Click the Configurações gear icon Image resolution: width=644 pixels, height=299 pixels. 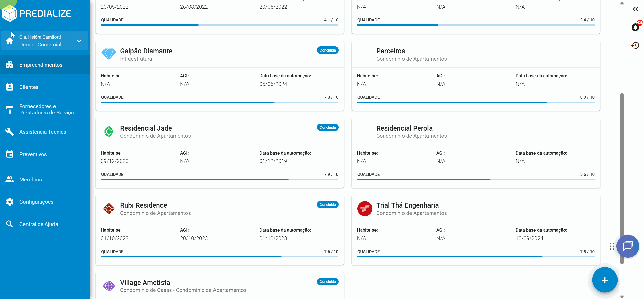(10, 202)
